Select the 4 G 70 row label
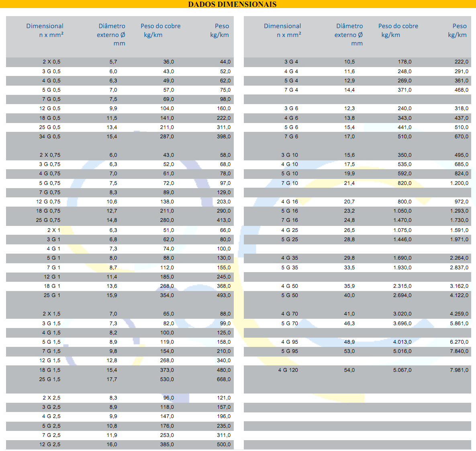Viewport: 476px width, 451px height. (x=290, y=314)
